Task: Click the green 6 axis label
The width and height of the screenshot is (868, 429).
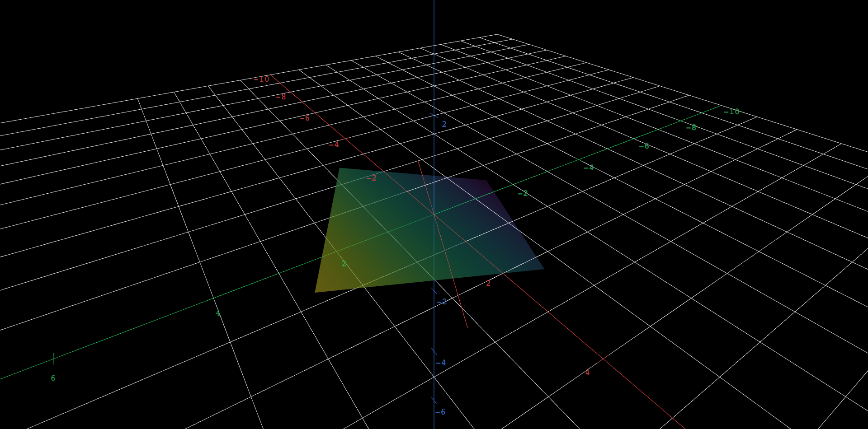Action: (x=53, y=378)
